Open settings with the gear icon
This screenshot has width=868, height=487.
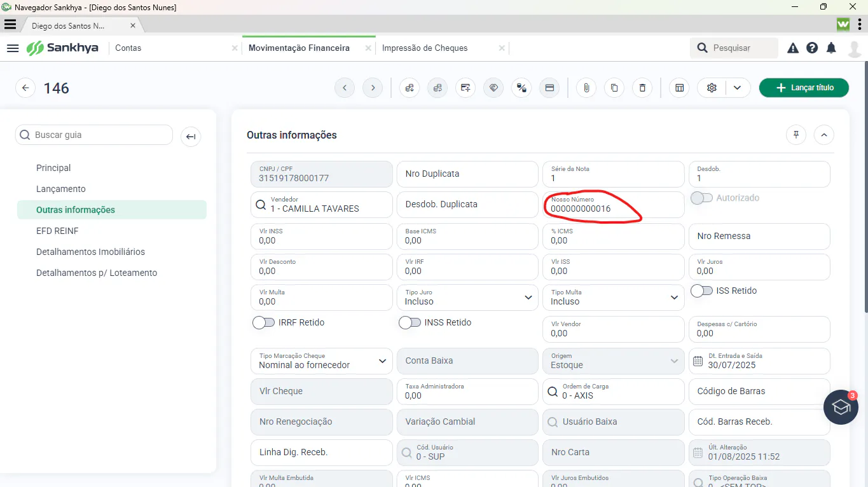pos(712,88)
